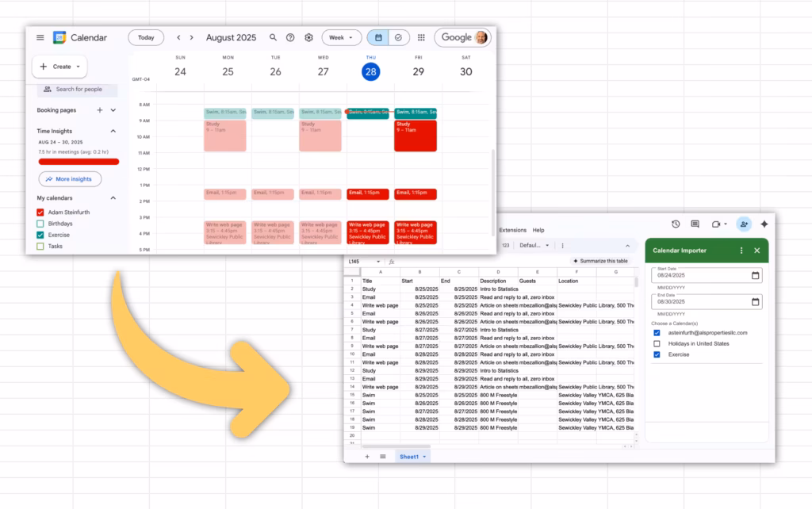812x509 pixels.
Task: Select Monday 25 day header
Action: [228, 71]
